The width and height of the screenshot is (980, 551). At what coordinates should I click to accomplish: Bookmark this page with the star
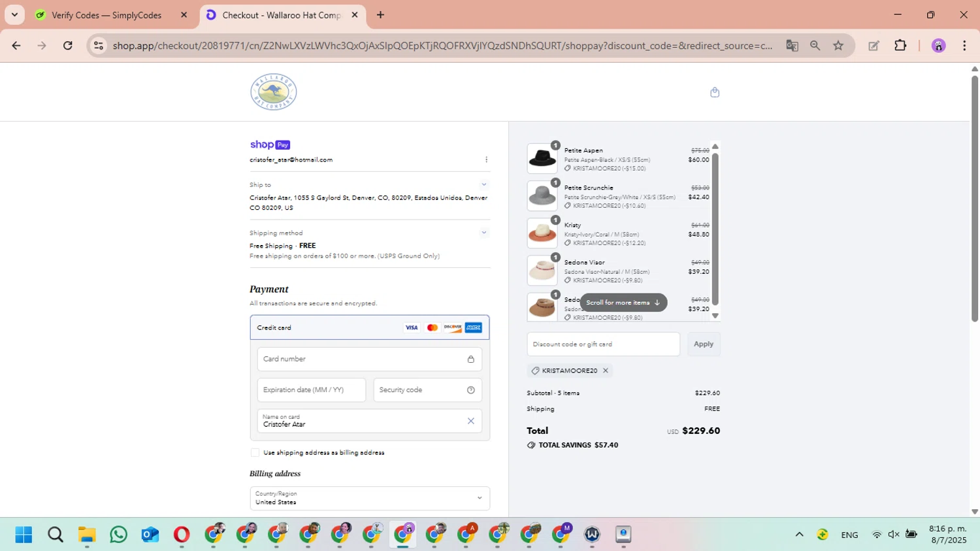click(838, 46)
